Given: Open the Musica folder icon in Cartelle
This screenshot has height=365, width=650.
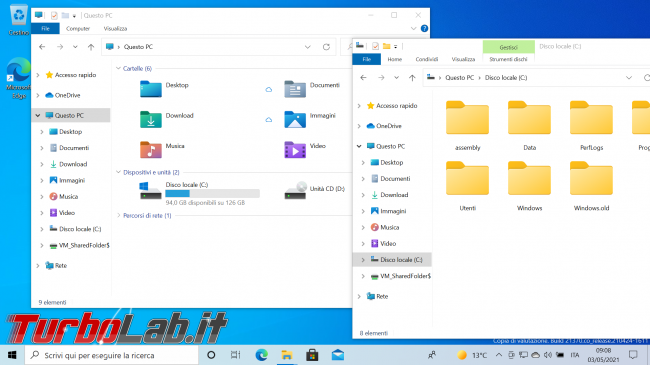Looking at the screenshot, I should pos(150,150).
